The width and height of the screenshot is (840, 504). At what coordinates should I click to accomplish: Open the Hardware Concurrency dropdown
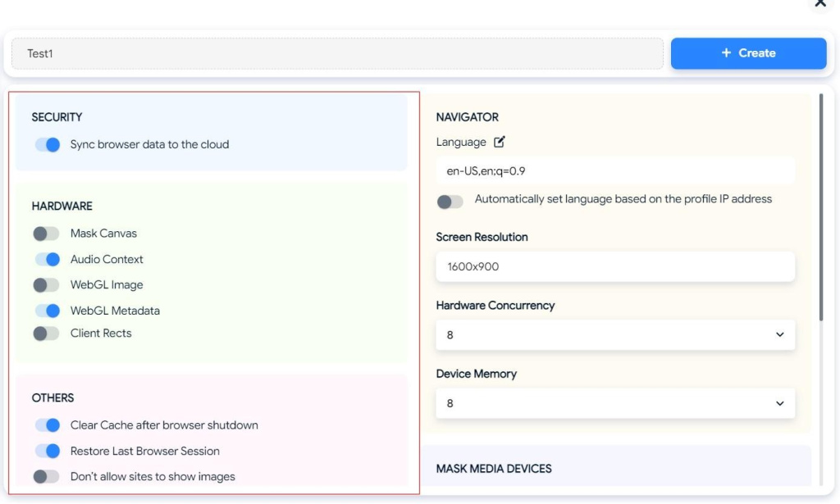(615, 335)
